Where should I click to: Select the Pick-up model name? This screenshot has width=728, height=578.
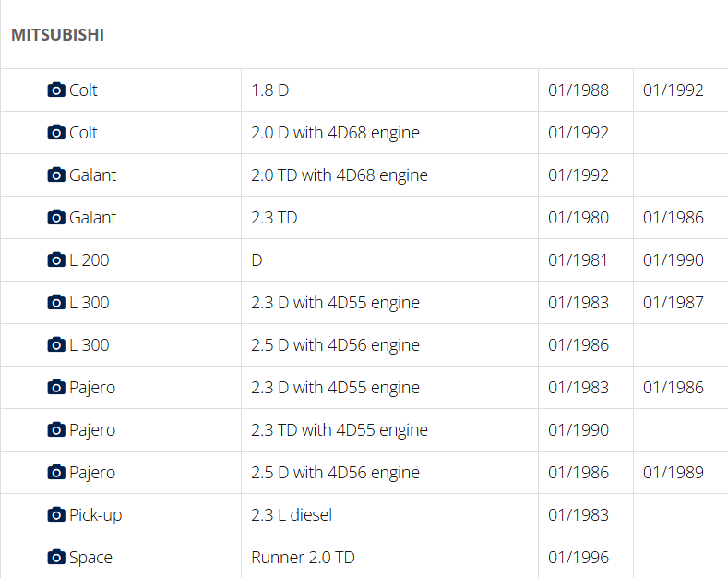click(95, 515)
